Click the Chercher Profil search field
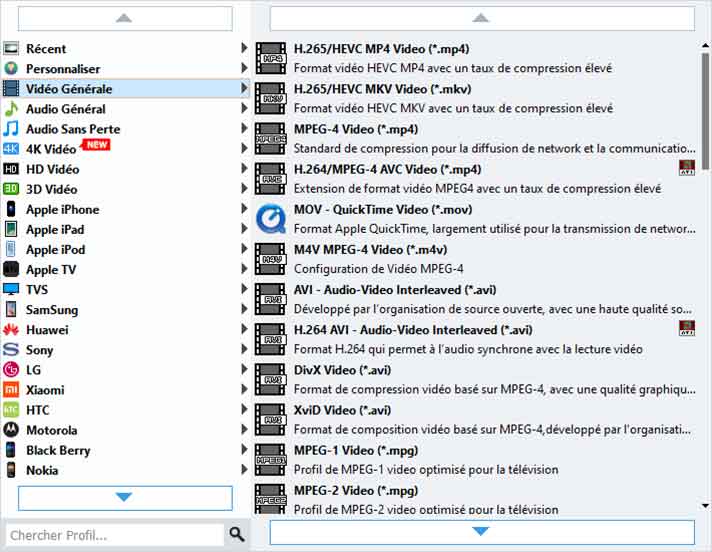Image resolution: width=712 pixels, height=552 pixels. (113, 535)
